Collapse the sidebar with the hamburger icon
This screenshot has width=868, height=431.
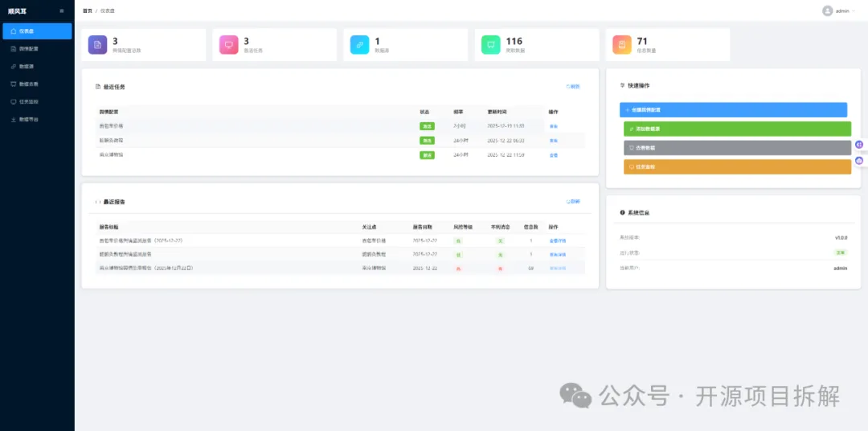click(x=61, y=11)
